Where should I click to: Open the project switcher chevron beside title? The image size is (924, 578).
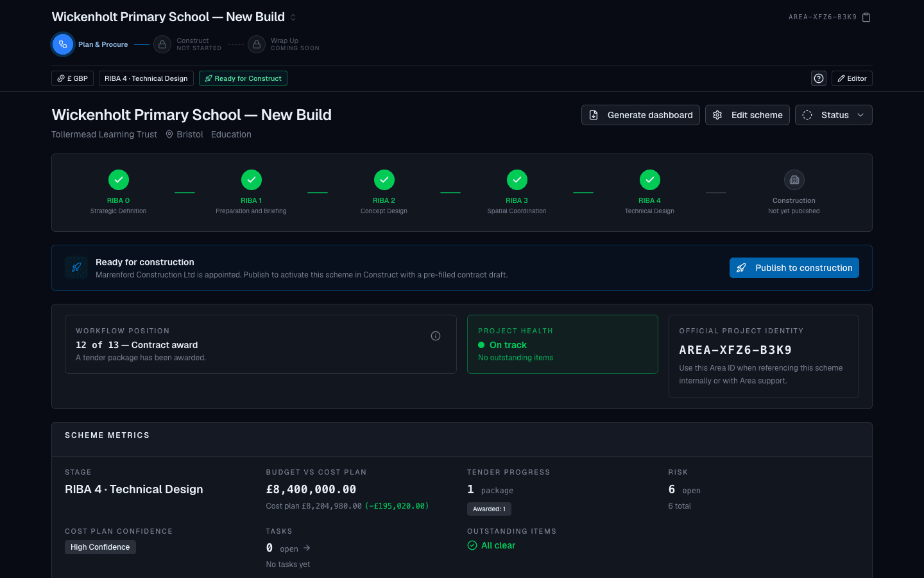(x=293, y=17)
